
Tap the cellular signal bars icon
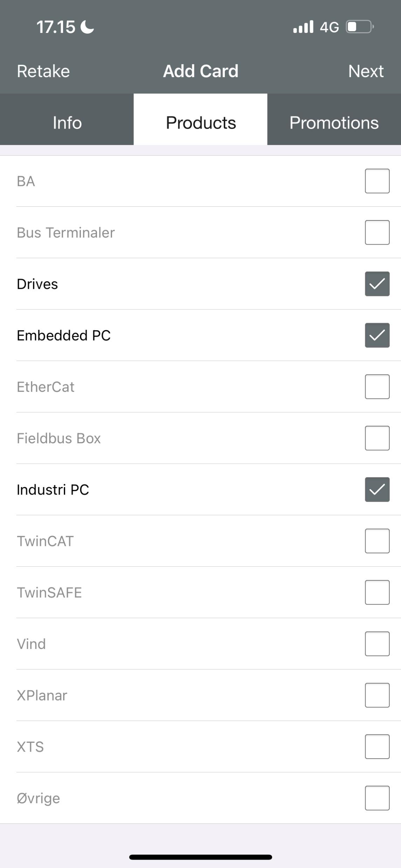[x=303, y=27]
